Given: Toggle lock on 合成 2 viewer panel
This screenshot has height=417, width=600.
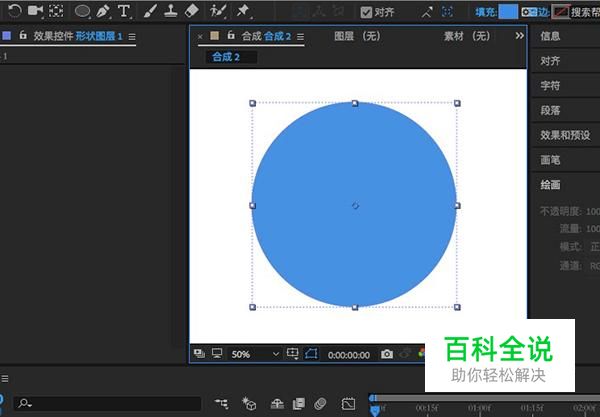Looking at the screenshot, I should [231, 35].
